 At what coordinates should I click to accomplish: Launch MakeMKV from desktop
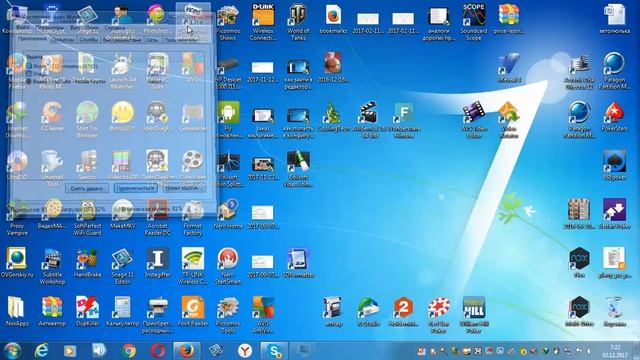tap(122, 214)
